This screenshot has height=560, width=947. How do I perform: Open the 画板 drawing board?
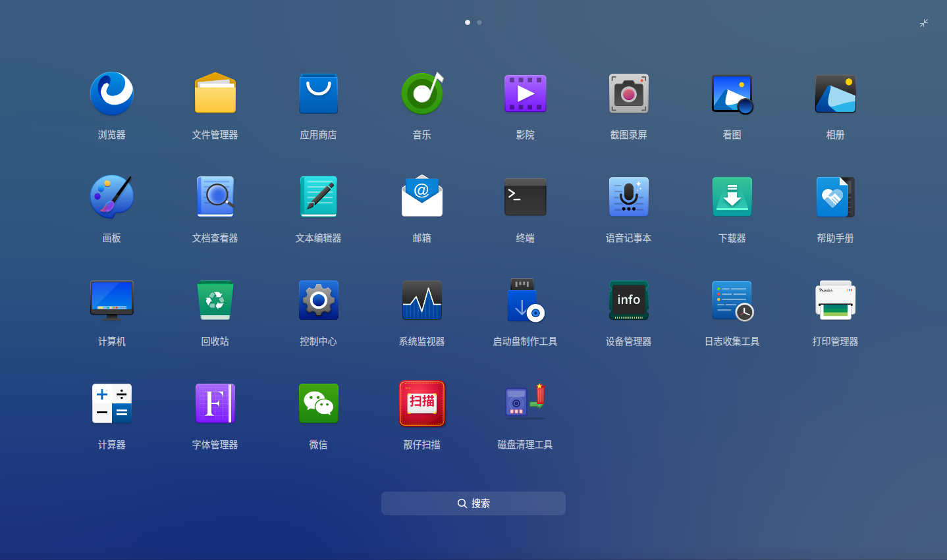(111, 197)
